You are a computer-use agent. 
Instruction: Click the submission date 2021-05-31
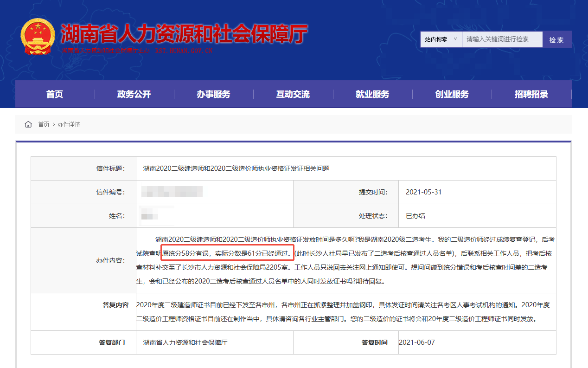click(423, 192)
